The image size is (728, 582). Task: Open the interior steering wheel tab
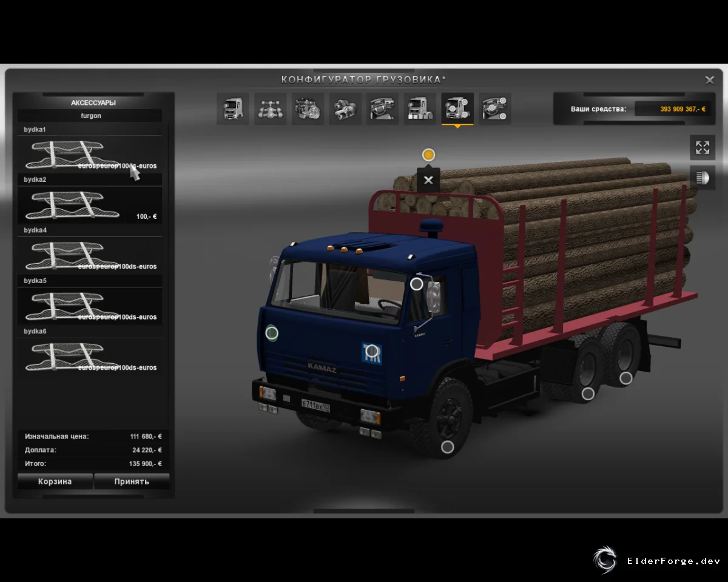[x=383, y=109]
